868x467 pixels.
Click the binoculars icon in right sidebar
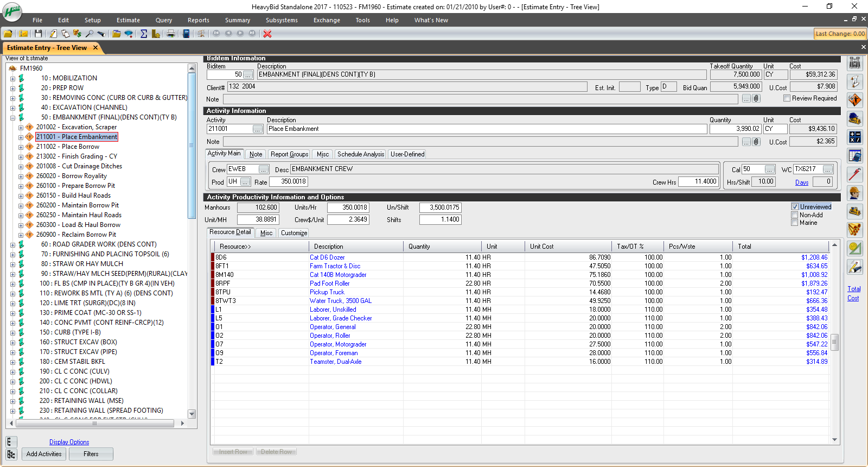[855, 63]
